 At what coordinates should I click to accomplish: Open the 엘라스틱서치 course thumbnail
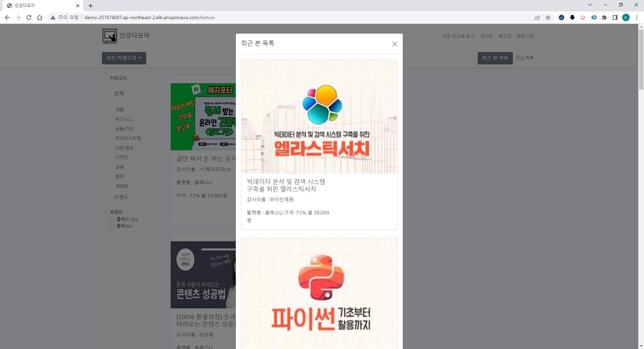(319, 116)
